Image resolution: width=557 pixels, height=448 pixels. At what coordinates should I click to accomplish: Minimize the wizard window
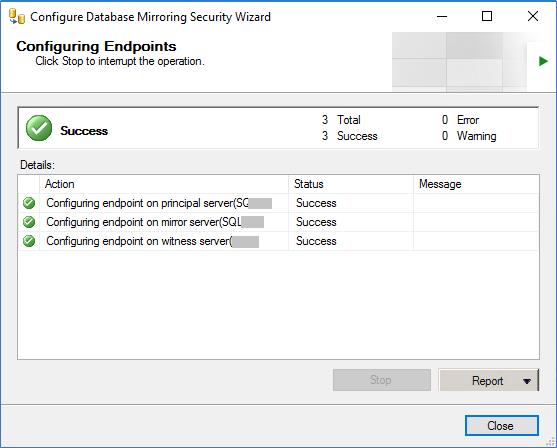click(442, 16)
